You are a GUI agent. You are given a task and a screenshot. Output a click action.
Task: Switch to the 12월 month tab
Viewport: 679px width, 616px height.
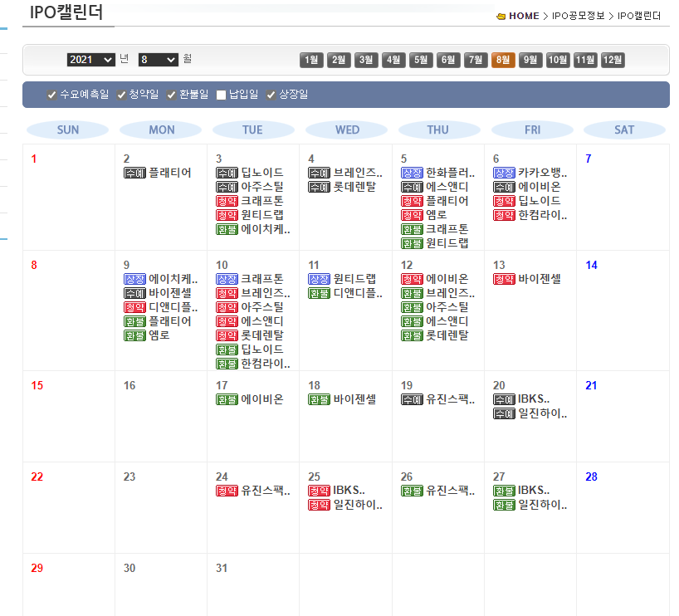613,60
